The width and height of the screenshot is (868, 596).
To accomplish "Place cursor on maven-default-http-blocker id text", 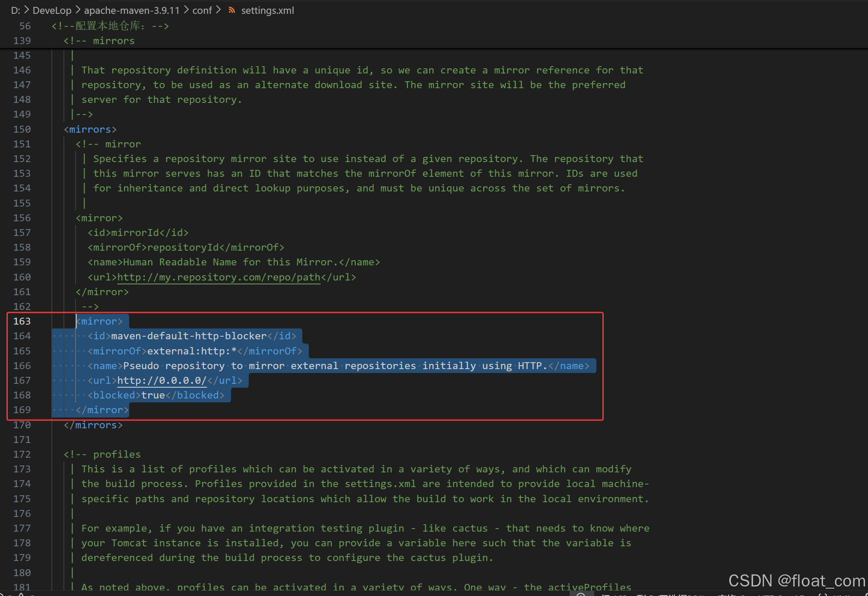I will click(x=189, y=336).
